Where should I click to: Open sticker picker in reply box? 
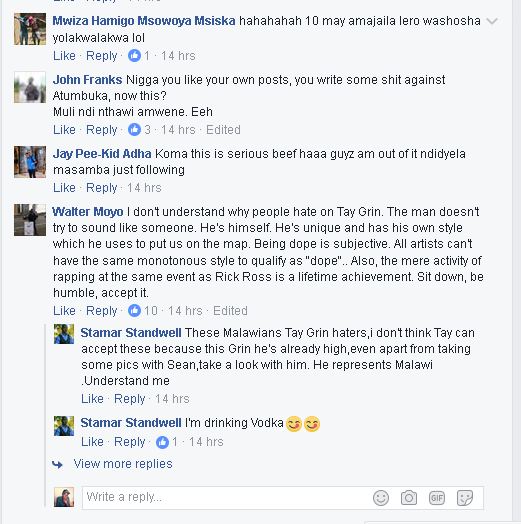pos(465,498)
